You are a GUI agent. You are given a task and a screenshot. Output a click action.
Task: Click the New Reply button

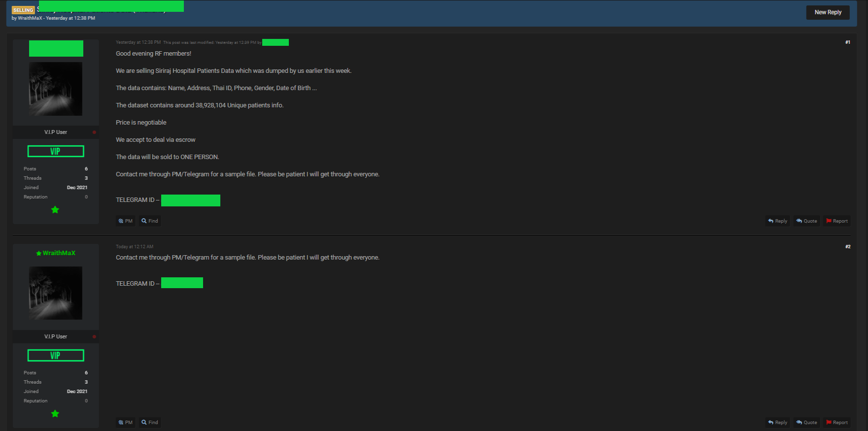pos(828,12)
